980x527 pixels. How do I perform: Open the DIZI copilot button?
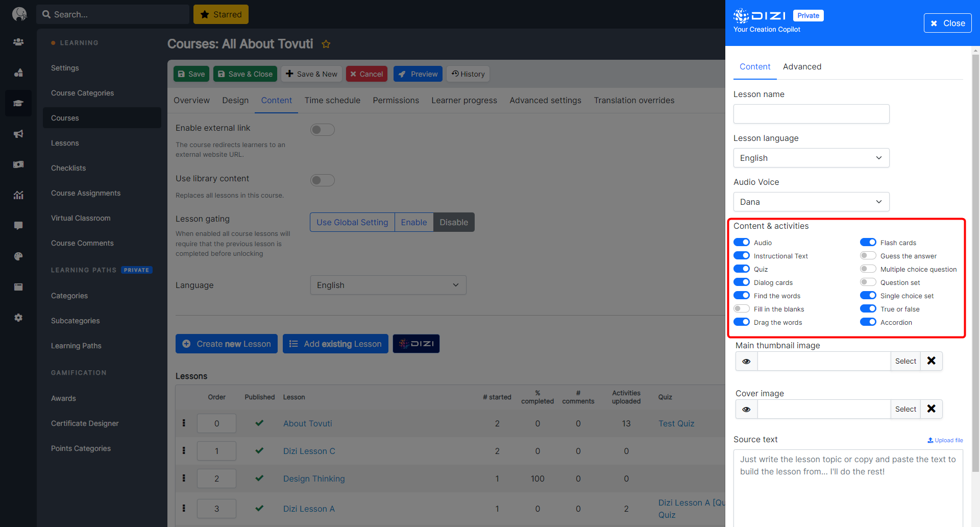point(416,344)
